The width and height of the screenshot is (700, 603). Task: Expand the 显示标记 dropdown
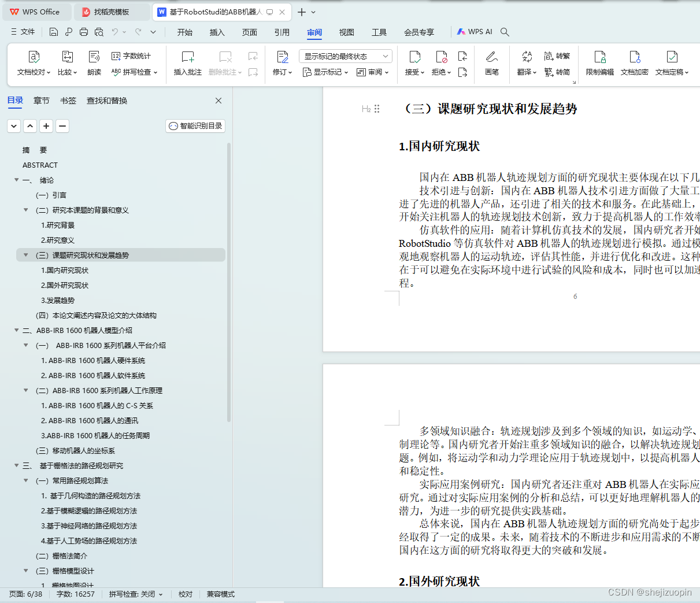point(325,72)
